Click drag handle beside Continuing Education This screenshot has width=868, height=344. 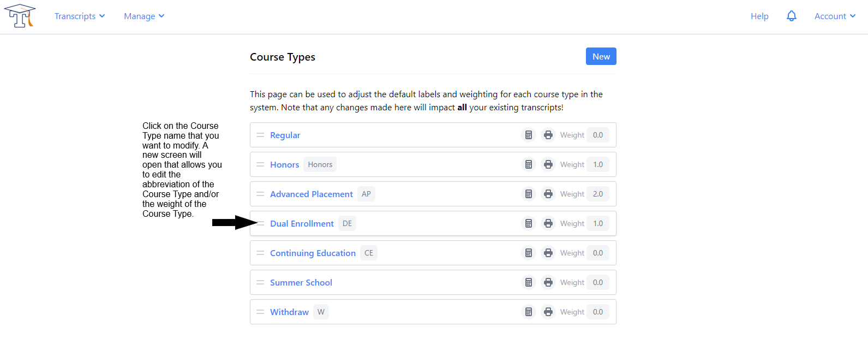click(260, 253)
